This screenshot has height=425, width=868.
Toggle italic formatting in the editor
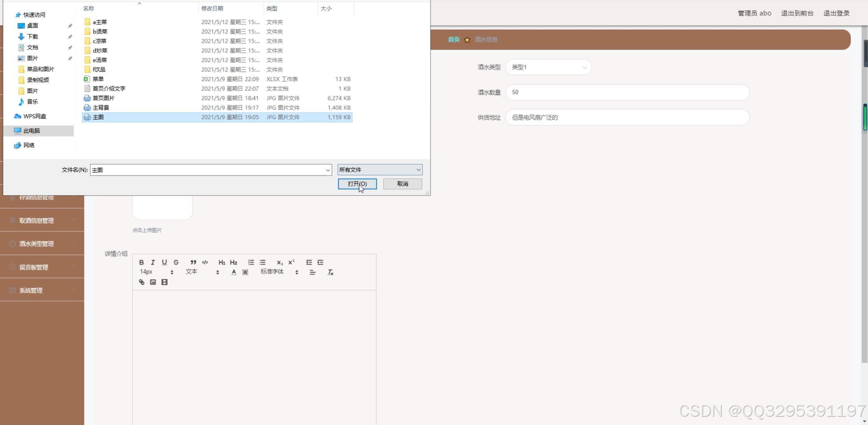[x=153, y=262]
